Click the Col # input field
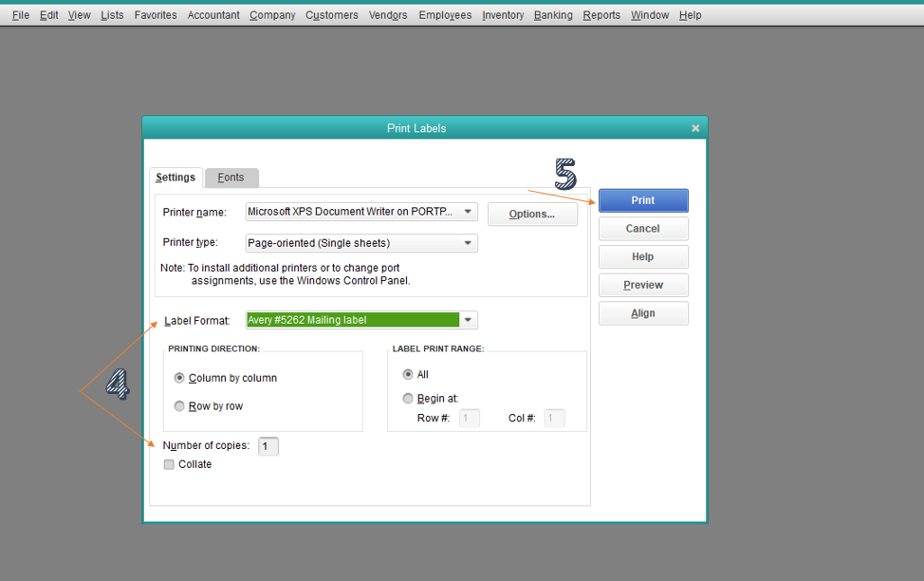This screenshot has width=924, height=581. coord(555,419)
